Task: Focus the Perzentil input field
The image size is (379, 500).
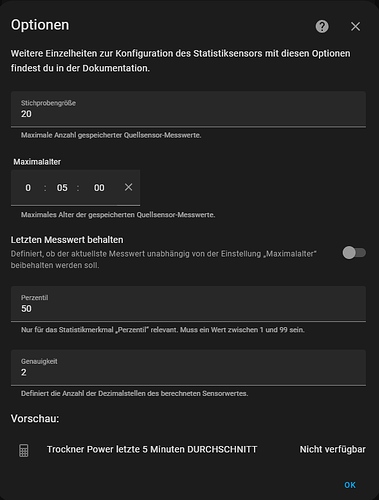Action: coord(188,304)
